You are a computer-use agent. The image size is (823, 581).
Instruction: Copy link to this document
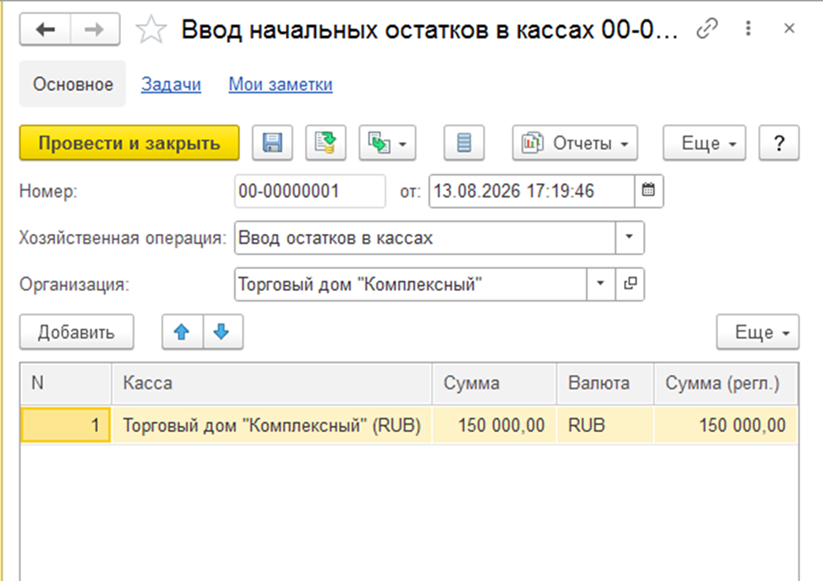coord(706,28)
